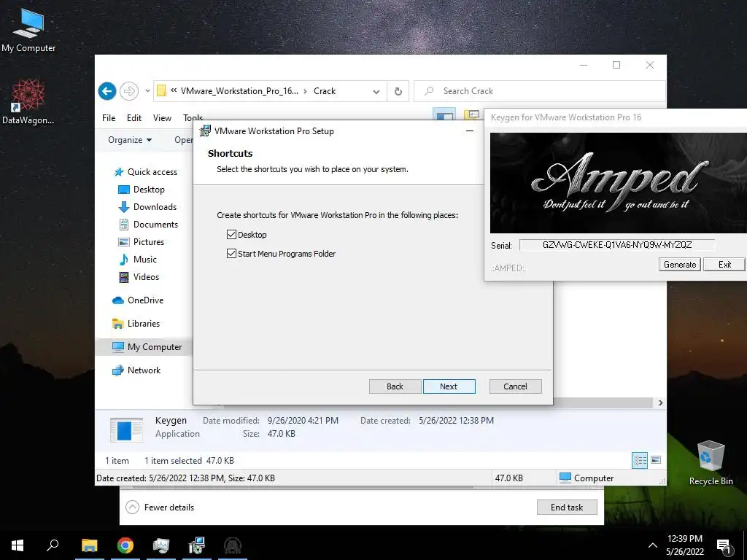Open Google Chrome from taskbar
The width and height of the screenshot is (747, 560).
[125, 545]
